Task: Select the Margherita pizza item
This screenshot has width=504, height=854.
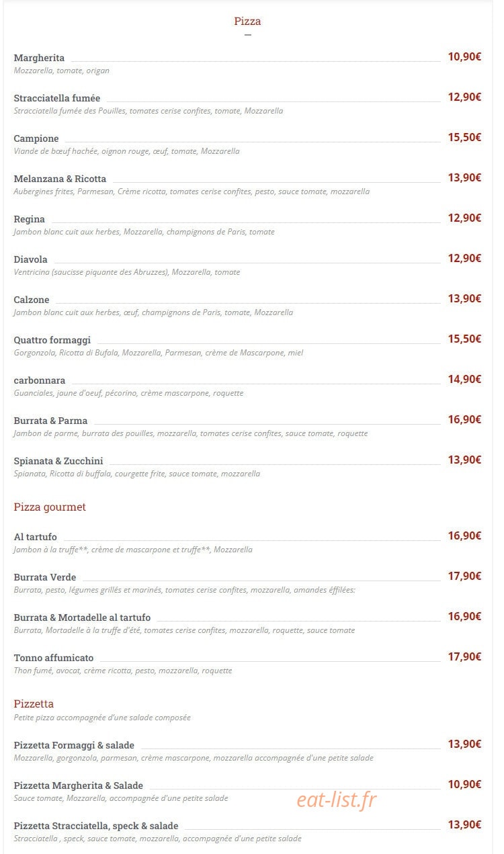Action: point(39,58)
